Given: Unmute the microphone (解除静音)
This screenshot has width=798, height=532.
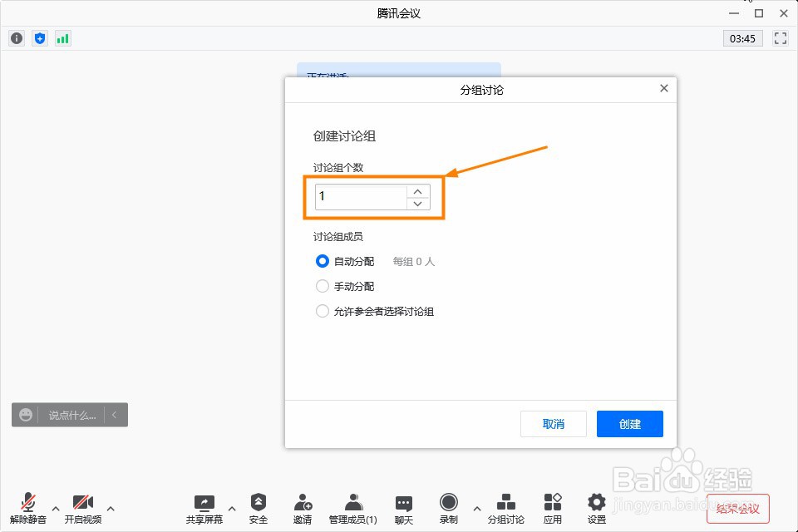Looking at the screenshot, I should tap(28, 509).
